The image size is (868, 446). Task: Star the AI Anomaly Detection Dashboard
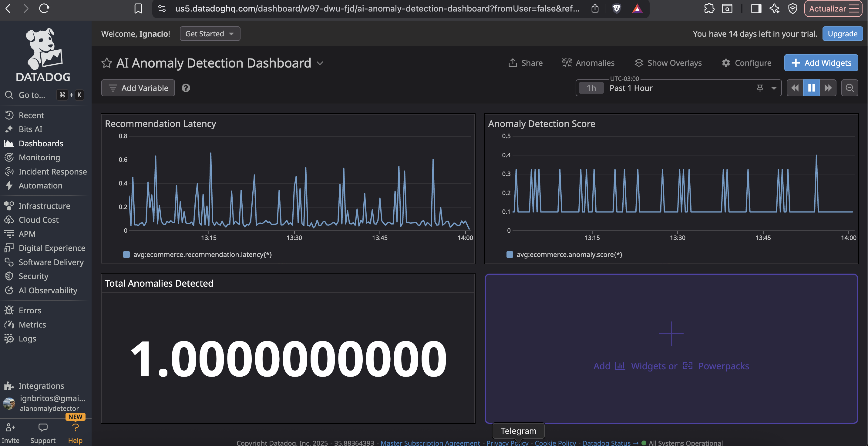[106, 63]
